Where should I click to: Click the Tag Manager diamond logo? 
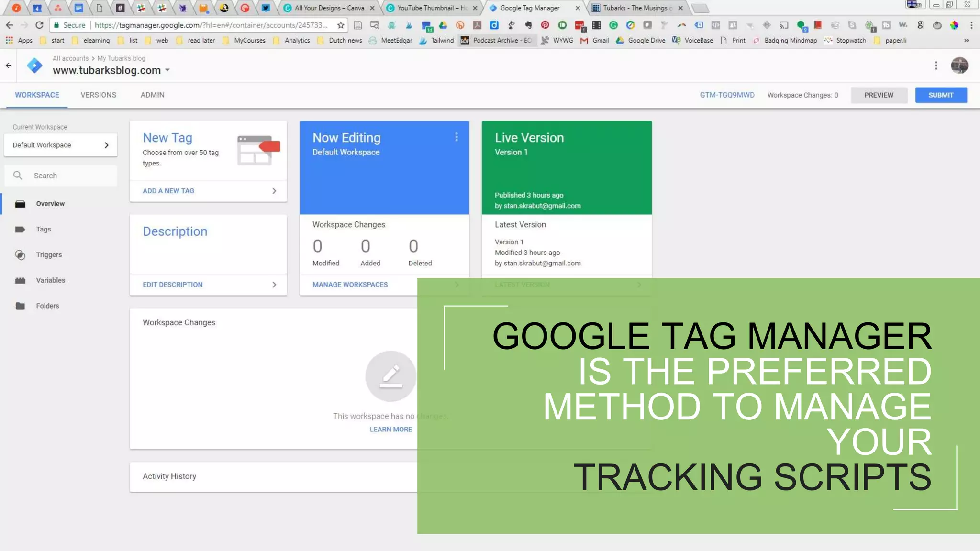tap(34, 66)
